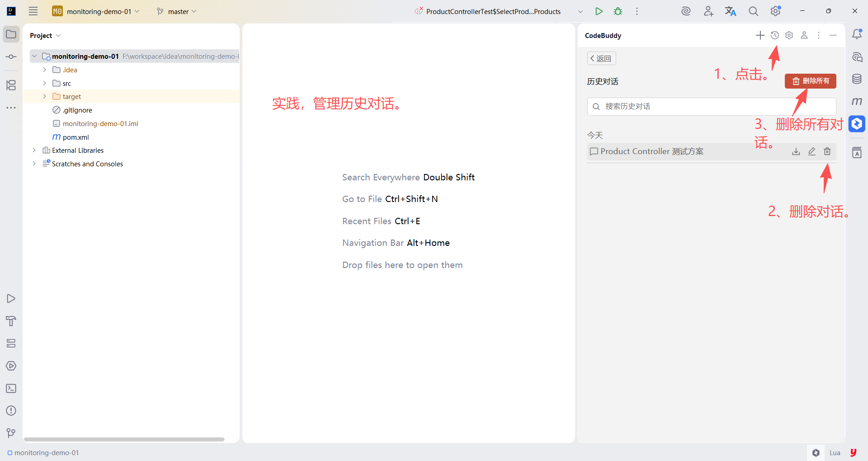
Task: Open the AI assistant spiral icon
Action: point(686,11)
